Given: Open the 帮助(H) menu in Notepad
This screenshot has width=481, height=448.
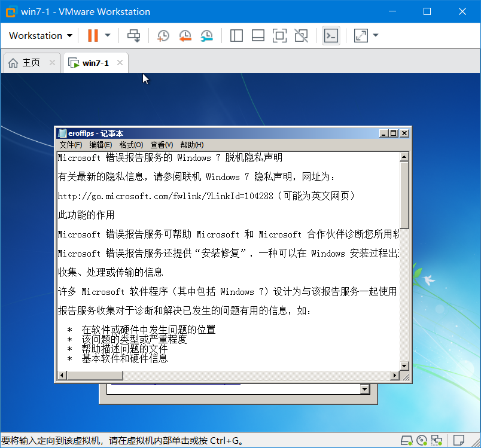Looking at the screenshot, I should (x=191, y=145).
